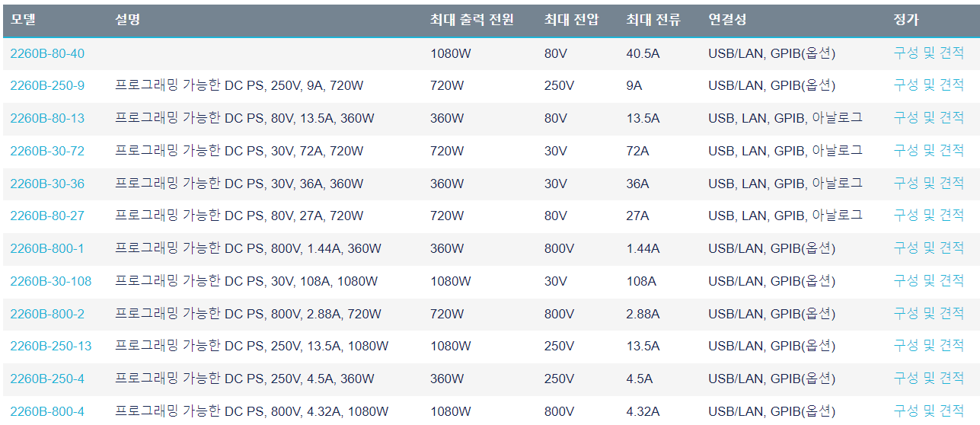Select the 2260B-30-36 model link
This screenshot has height=425, width=980.
pos(47,184)
